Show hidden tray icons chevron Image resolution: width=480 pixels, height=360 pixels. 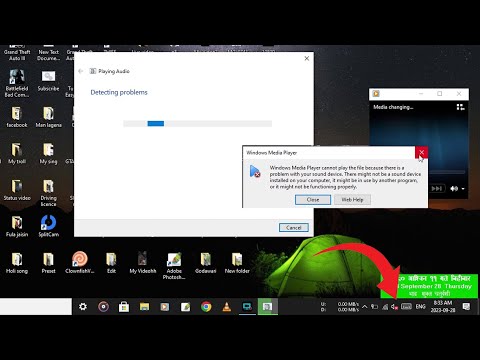pos(365,307)
